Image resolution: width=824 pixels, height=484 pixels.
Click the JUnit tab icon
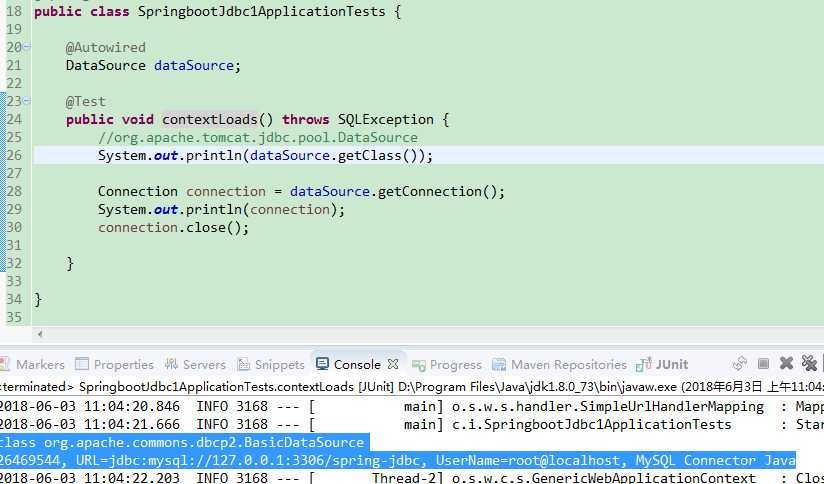click(x=644, y=364)
